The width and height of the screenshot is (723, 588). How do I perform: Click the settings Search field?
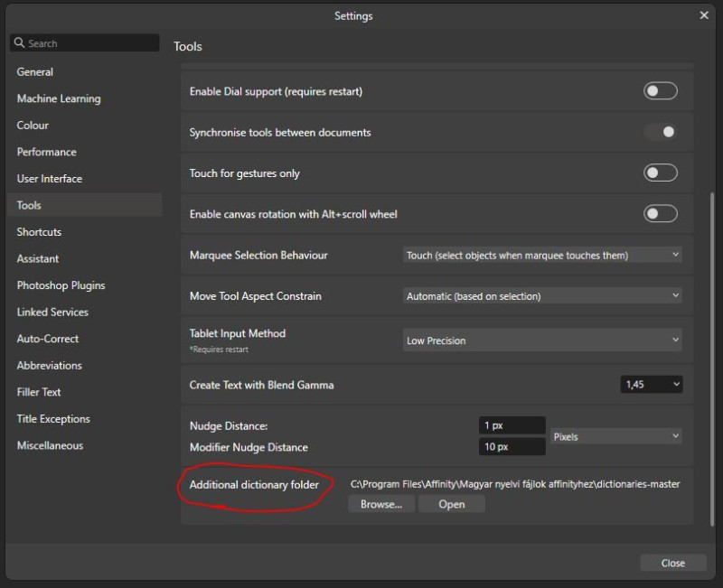click(x=84, y=42)
